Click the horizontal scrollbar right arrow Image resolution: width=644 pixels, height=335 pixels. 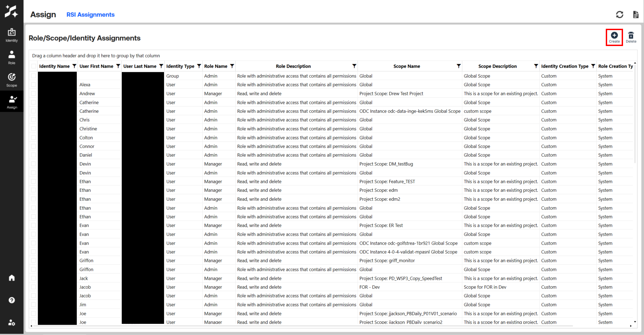pos(631,326)
